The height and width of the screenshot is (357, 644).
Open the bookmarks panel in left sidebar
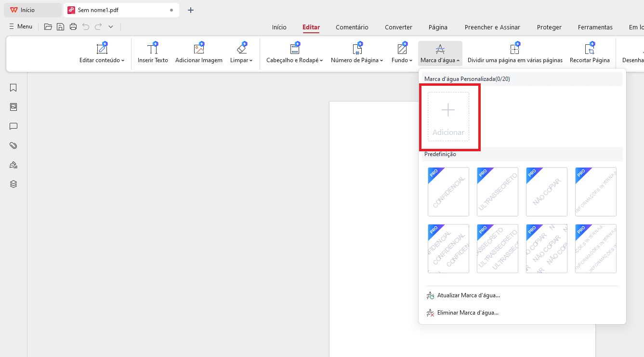[x=13, y=88]
